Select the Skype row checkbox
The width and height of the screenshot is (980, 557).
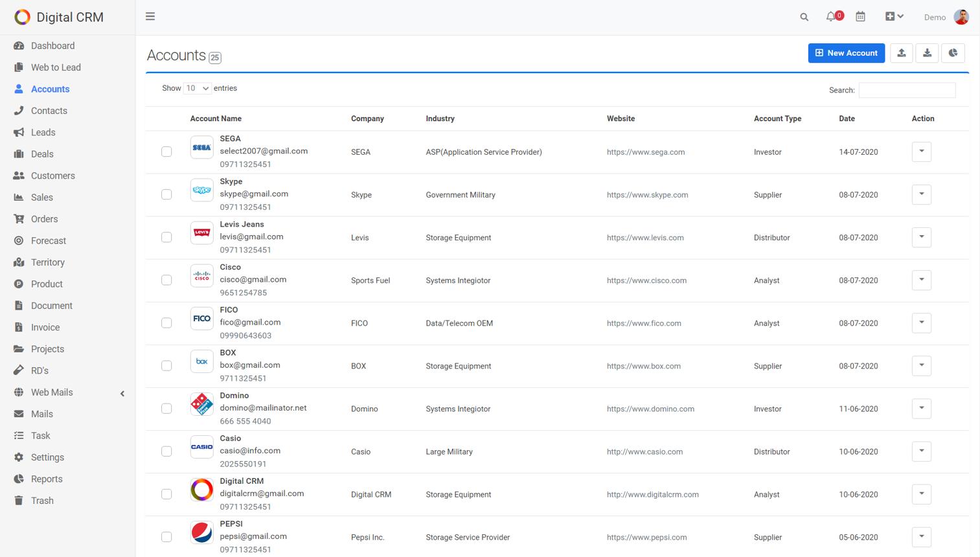tap(166, 194)
